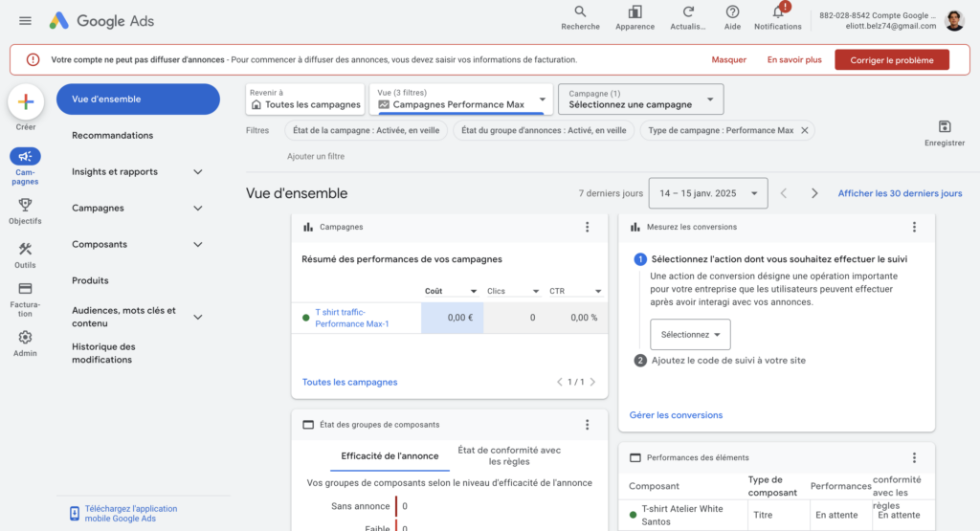This screenshot has width=980, height=531.
Task: Expand the Composants navigation section
Action: pyautogui.click(x=197, y=244)
